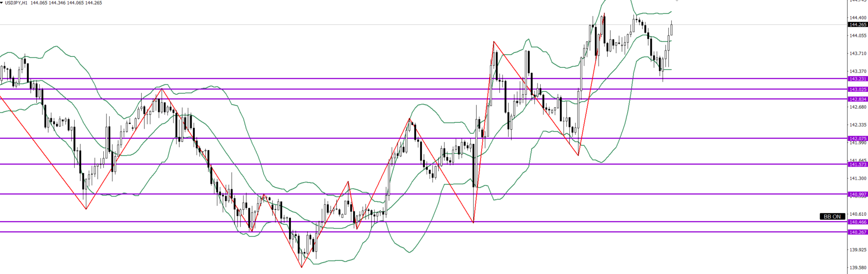Screen dimensions: 868x274
Task: Click the 143.710 price scale value
Action: 858,53
